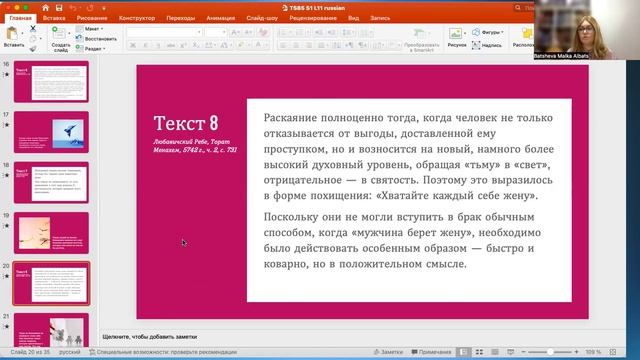This screenshot has height=360, width=640.
Task: Click the search field in title bar
Action: pyautogui.click(x=524, y=8)
